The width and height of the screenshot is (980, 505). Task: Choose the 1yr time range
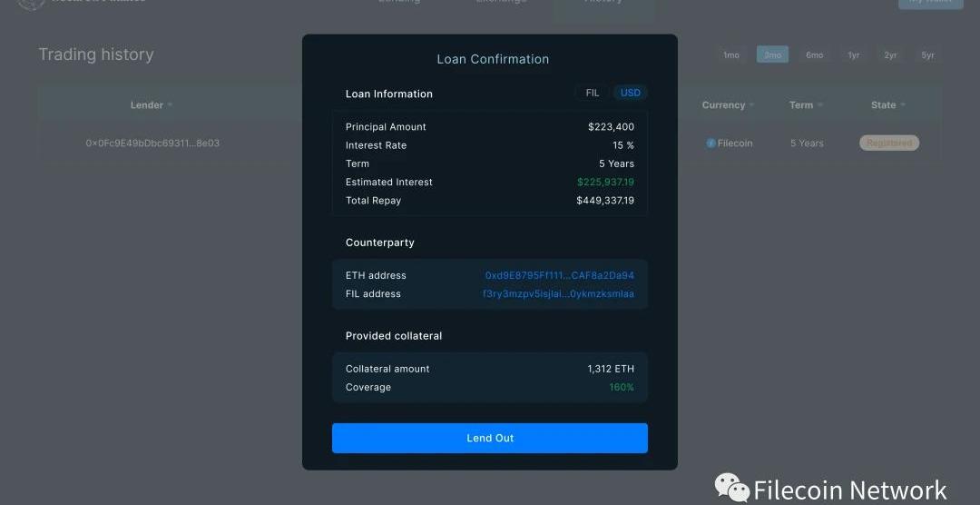(x=853, y=55)
